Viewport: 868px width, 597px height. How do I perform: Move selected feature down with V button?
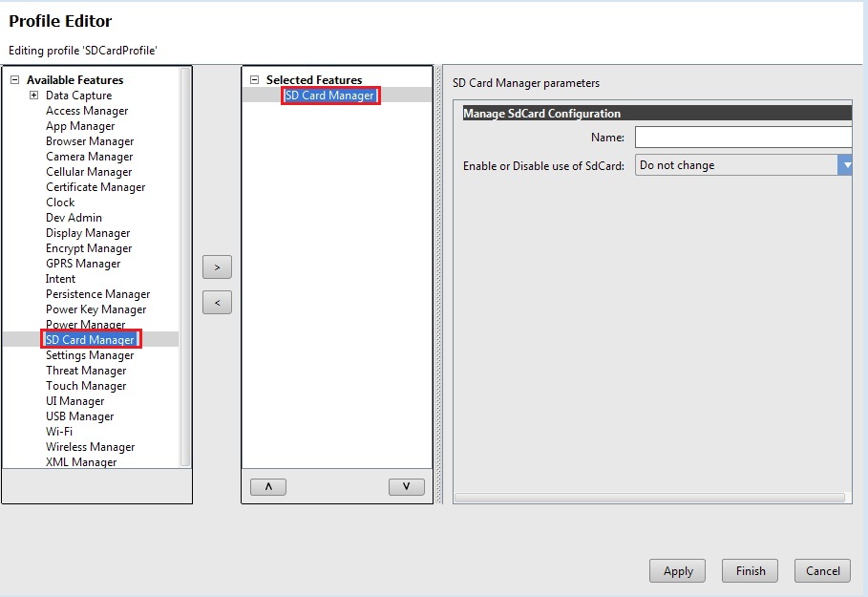pyautogui.click(x=406, y=487)
